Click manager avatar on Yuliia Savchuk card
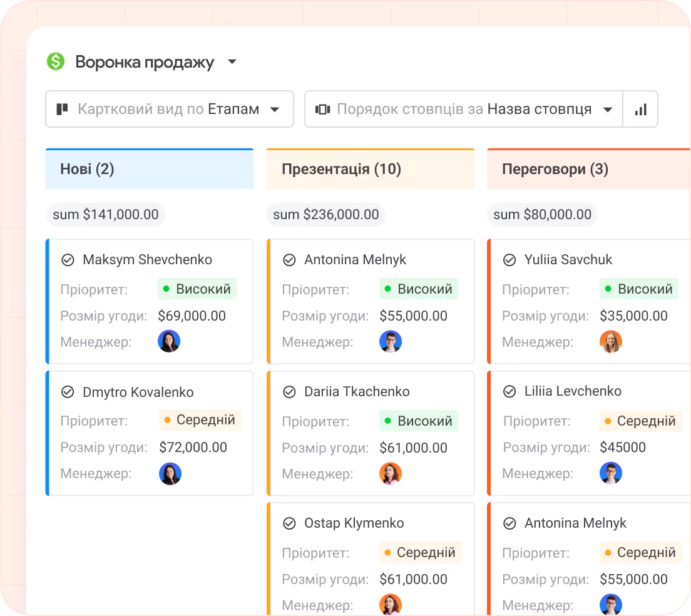691x616 pixels. 610,341
